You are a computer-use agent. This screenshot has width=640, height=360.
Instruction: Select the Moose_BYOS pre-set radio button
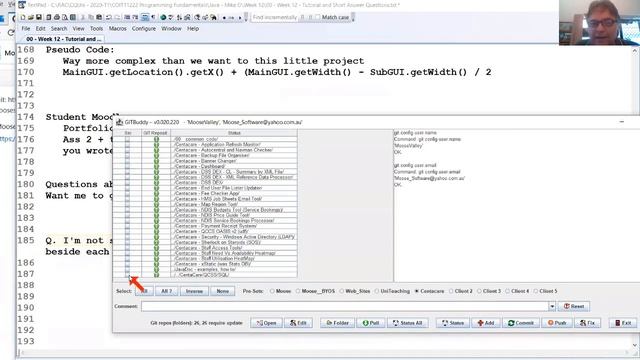coord(298,291)
